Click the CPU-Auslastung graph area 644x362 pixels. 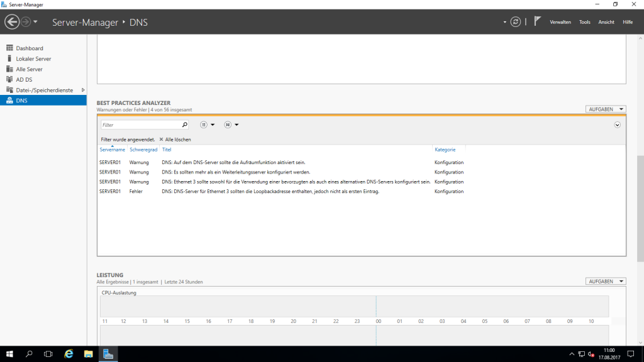pos(355,306)
